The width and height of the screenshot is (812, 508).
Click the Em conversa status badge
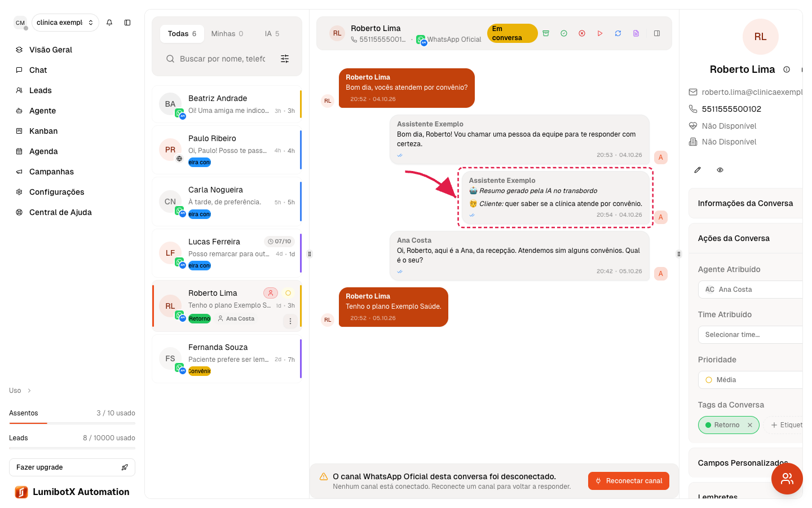(x=512, y=33)
